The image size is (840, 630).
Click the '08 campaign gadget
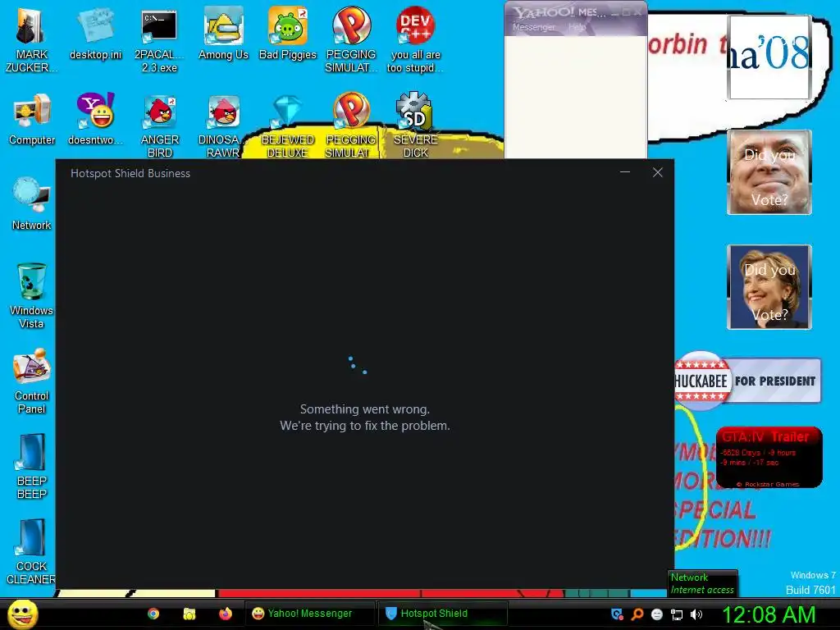pyautogui.click(x=769, y=57)
